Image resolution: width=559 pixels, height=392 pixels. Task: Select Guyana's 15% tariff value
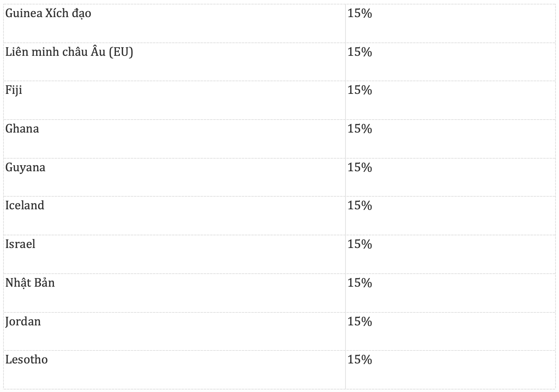(x=360, y=167)
